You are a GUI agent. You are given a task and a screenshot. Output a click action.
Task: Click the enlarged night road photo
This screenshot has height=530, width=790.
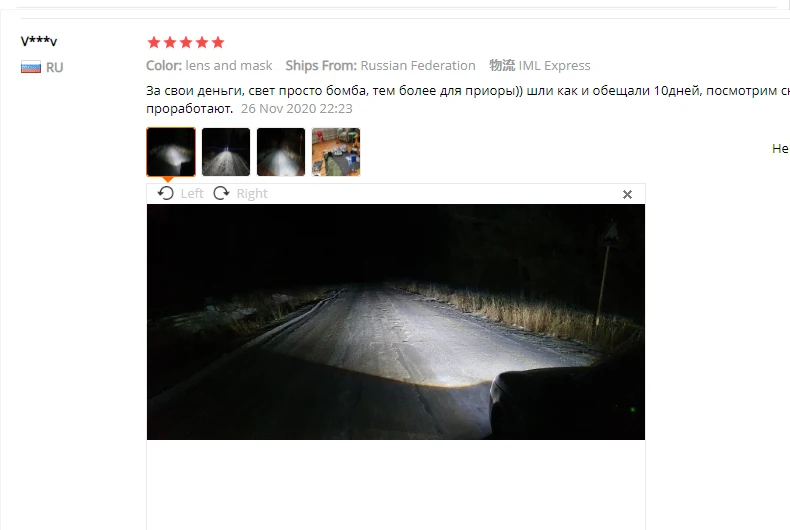click(396, 322)
